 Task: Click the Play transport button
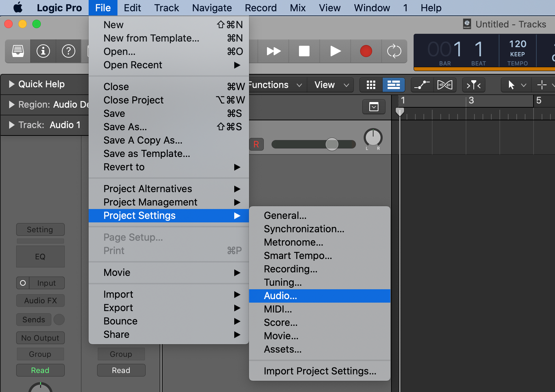pos(335,51)
